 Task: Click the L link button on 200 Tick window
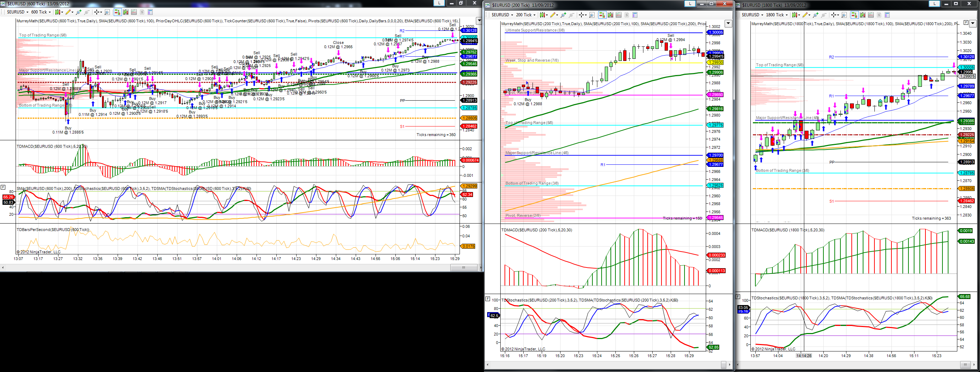pos(690,4)
